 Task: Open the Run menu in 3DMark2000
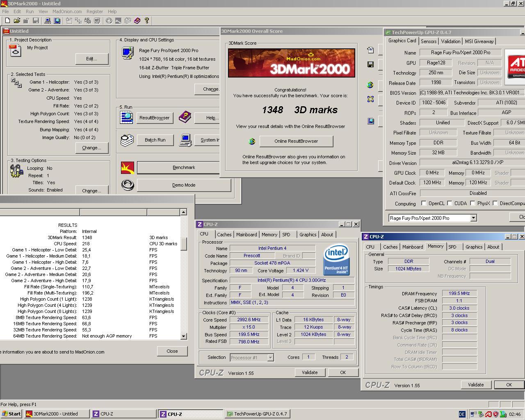click(30, 11)
